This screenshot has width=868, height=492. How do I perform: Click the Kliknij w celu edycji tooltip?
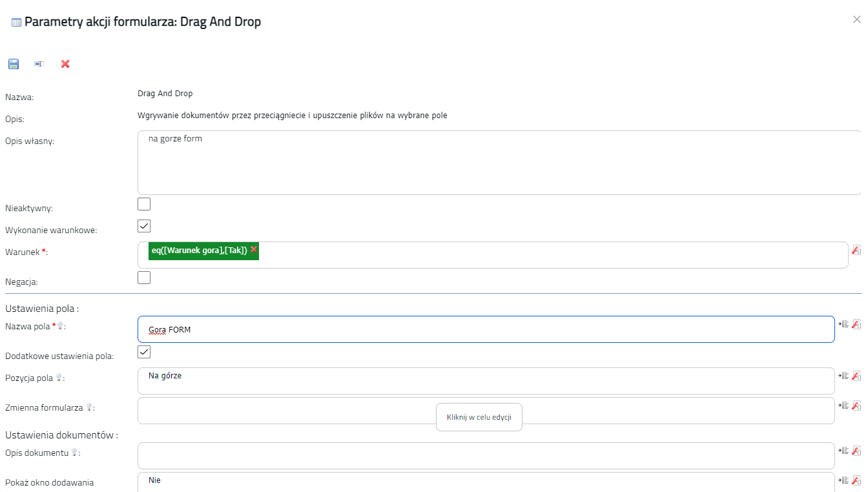pos(479,417)
